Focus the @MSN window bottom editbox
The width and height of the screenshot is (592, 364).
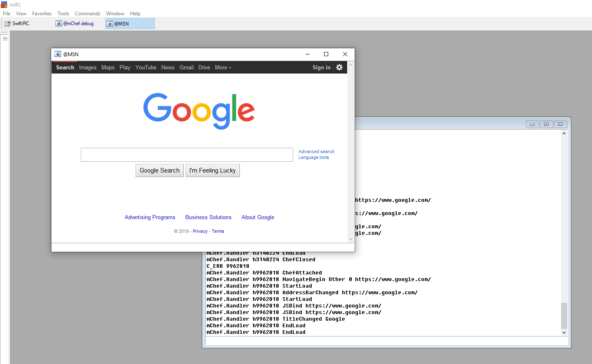[203, 247]
